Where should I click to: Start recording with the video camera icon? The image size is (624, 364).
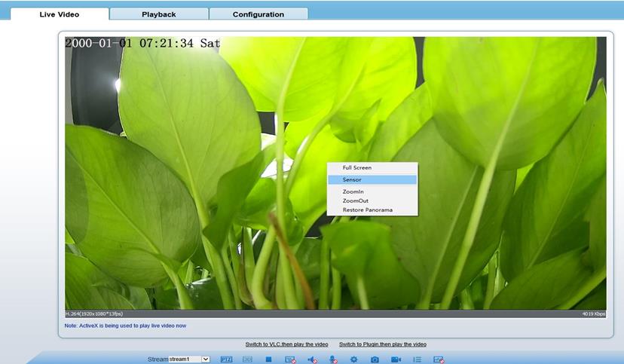coord(396,359)
